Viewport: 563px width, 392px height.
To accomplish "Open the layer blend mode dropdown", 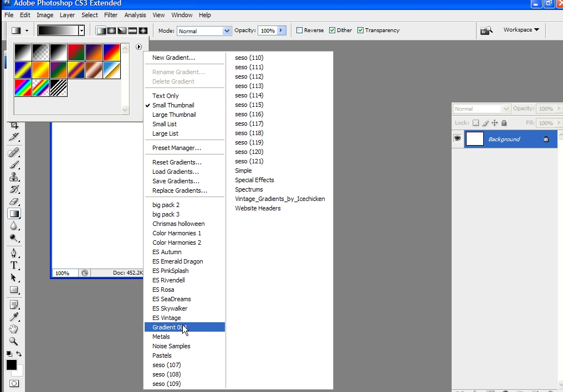I will [506, 109].
